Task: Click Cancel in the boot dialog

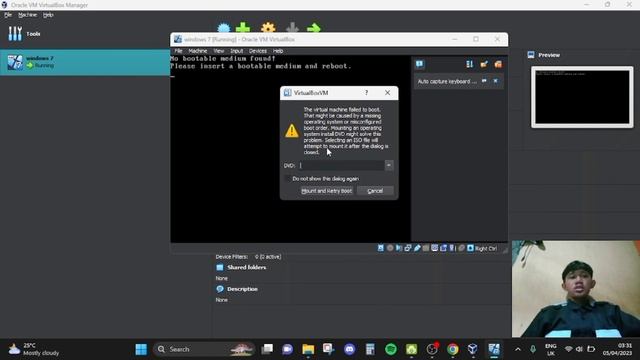Action: [x=375, y=191]
